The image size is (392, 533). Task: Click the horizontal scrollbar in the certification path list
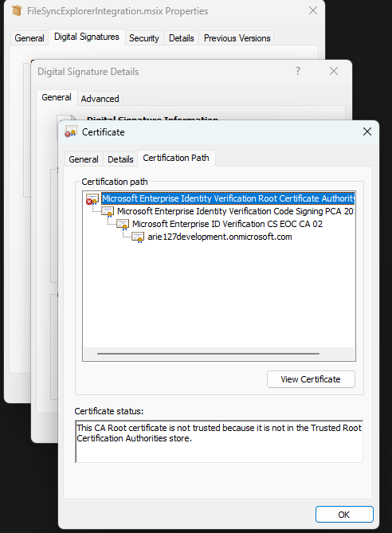[x=208, y=354]
